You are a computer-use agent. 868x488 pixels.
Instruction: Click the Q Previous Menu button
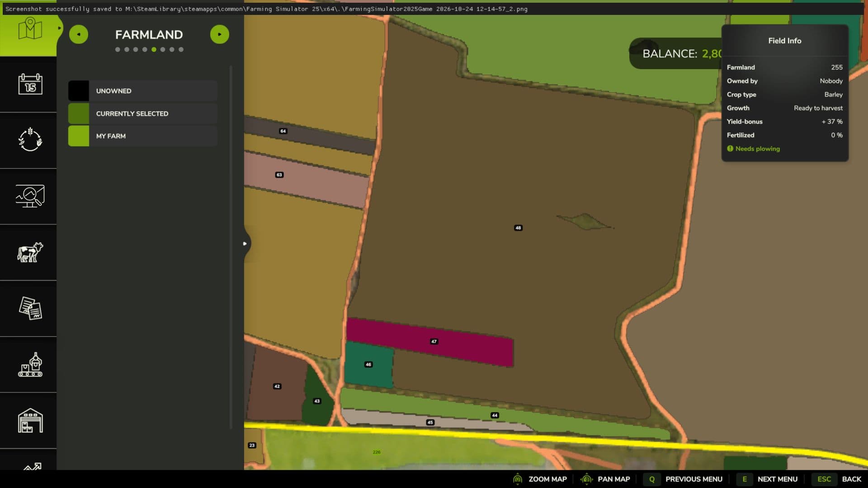click(684, 479)
